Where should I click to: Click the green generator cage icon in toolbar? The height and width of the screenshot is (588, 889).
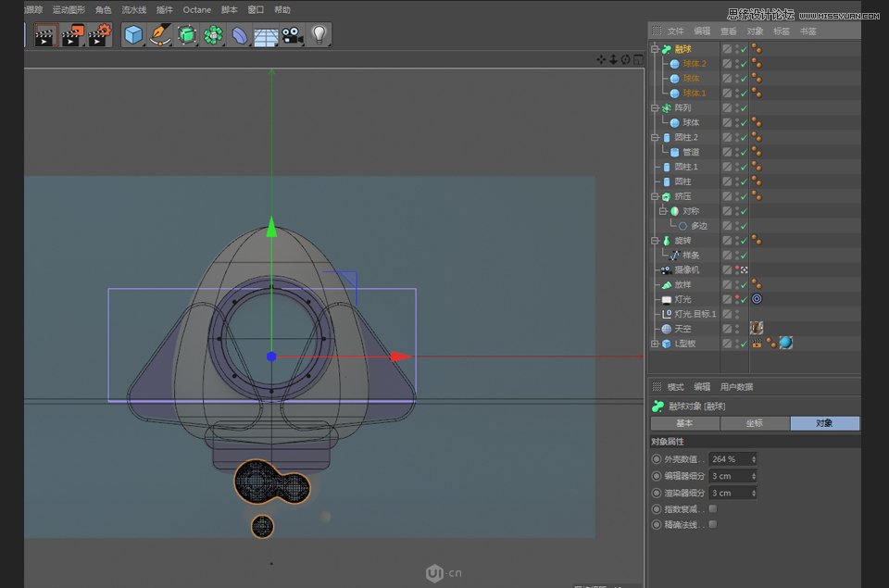tap(188, 35)
